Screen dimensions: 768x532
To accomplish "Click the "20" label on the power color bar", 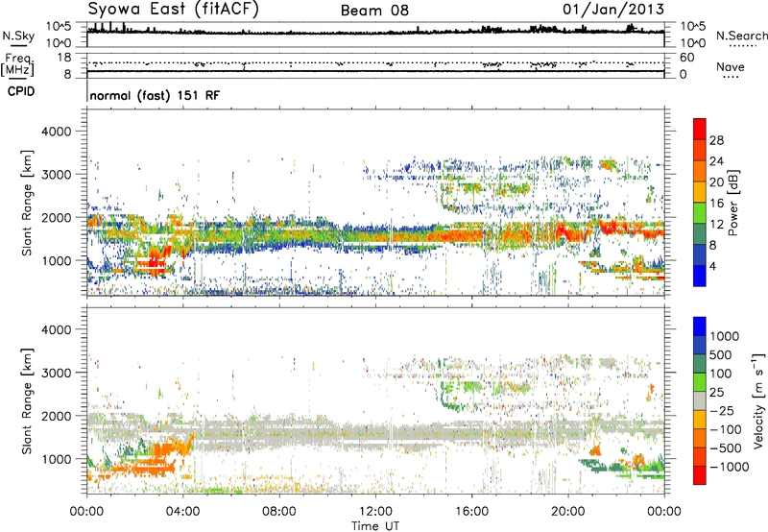I will 716,182.
